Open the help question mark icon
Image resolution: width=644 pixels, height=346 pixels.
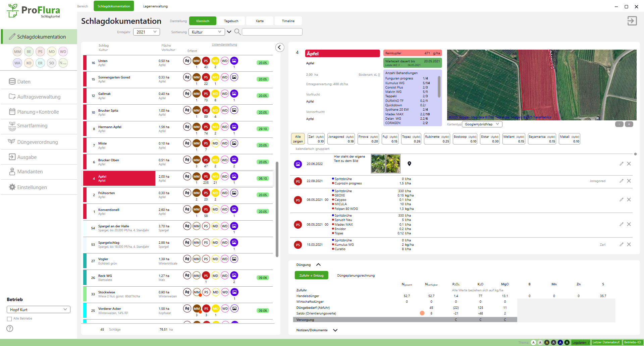[x=10, y=329]
